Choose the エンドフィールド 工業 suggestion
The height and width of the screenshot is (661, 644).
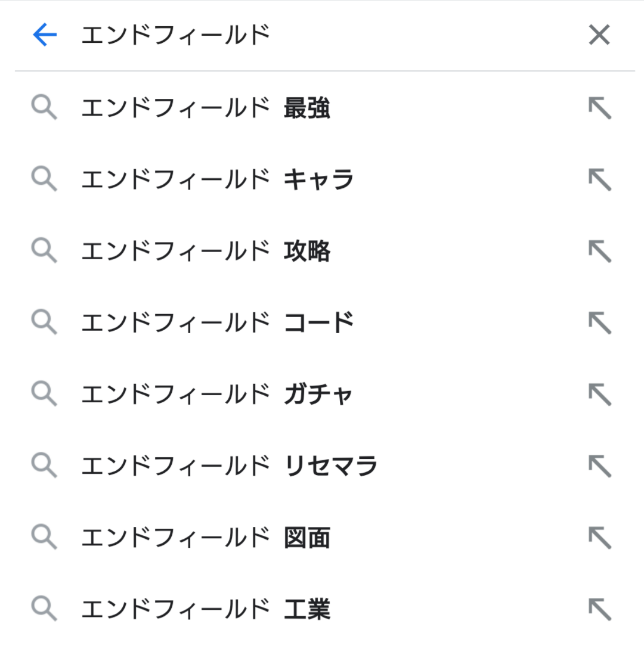(206, 609)
